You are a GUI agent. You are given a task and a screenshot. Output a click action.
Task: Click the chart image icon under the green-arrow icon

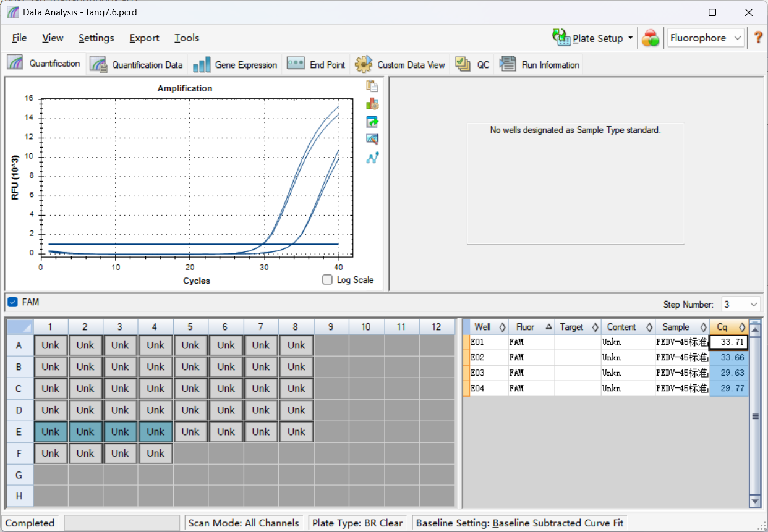click(x=372, y=139)
